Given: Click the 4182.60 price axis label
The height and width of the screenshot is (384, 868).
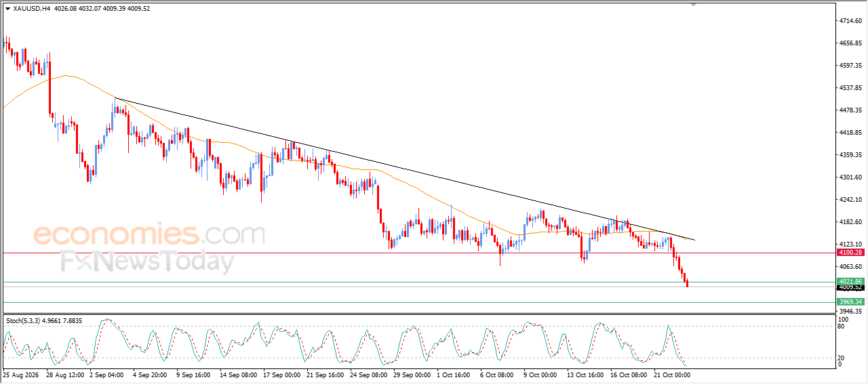Looking at the screenshot, I should pyautogui.click(x=850, y=222).
